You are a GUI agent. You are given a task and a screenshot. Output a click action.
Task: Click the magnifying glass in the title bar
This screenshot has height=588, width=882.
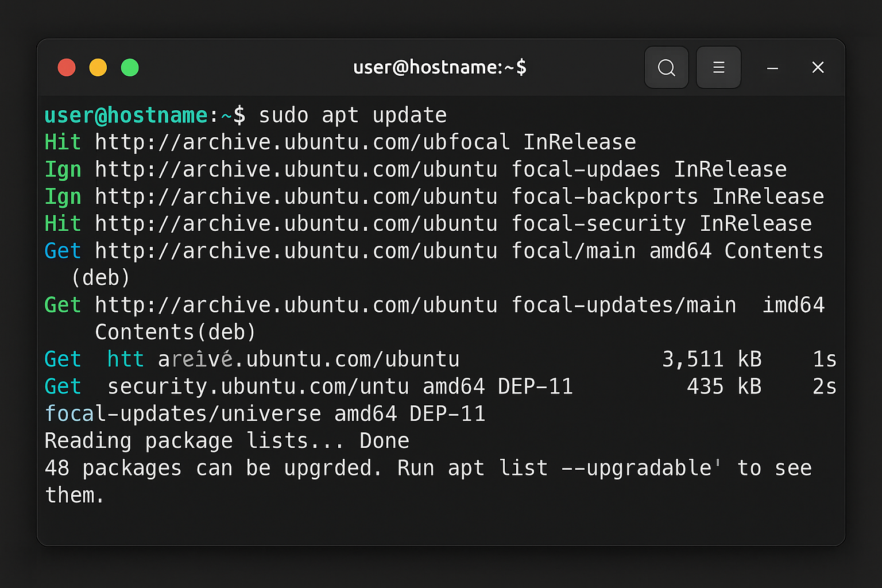coord(666,67)
